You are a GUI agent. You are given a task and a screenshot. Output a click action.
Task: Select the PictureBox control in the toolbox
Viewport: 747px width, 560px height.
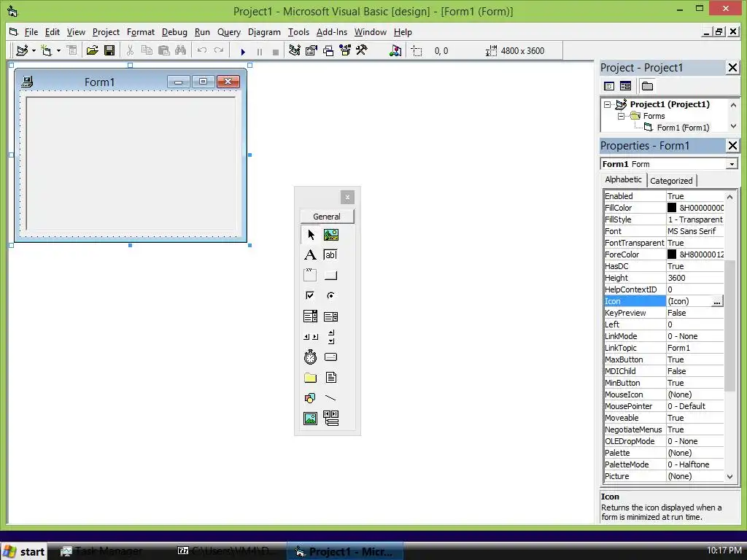[331, 235]
